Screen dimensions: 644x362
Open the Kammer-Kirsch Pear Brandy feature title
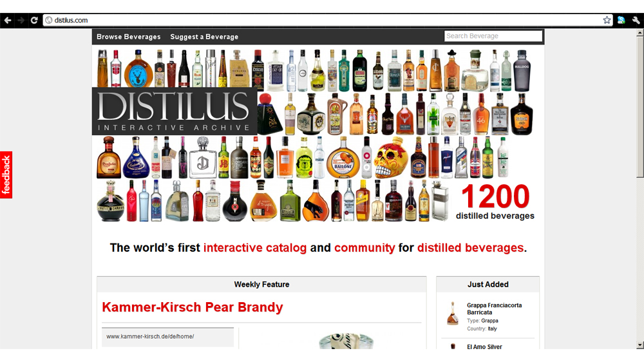click(x=192, y=307)
